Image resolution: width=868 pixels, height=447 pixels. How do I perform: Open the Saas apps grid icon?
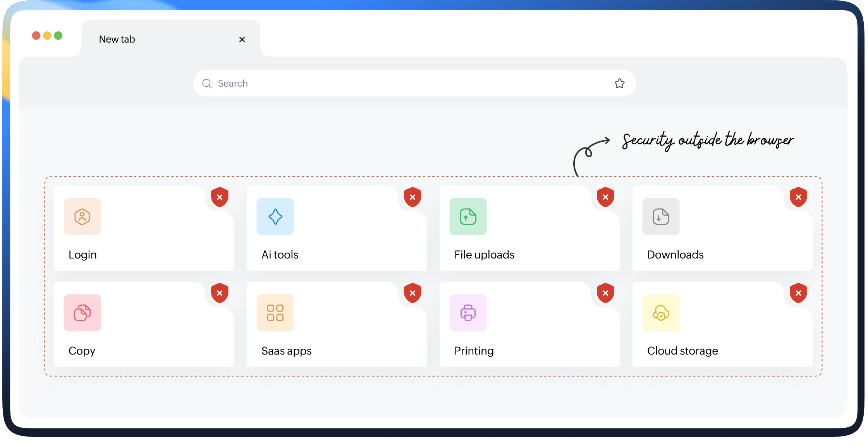[275, 313]
